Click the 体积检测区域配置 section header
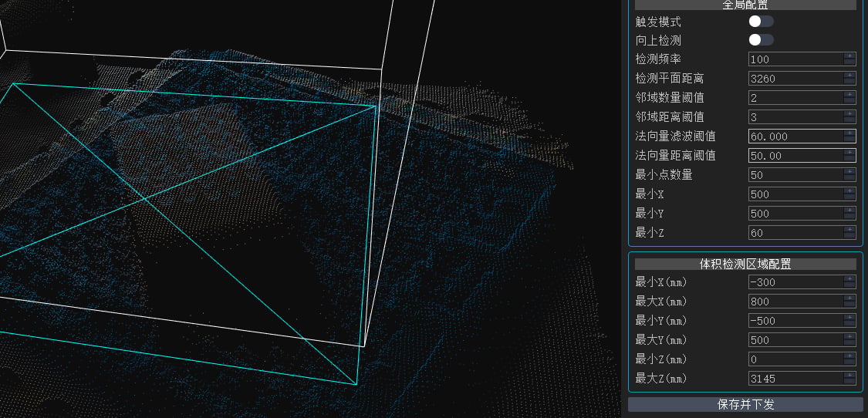This screenshot has height=418, width=868. pyautogui.click(x=745, y=264)
